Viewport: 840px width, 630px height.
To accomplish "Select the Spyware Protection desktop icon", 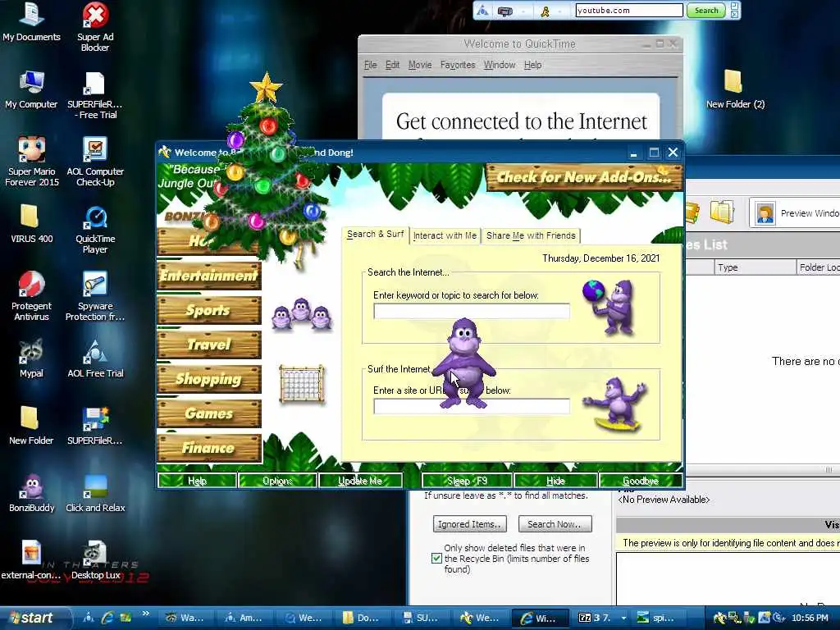I will 95,296.
